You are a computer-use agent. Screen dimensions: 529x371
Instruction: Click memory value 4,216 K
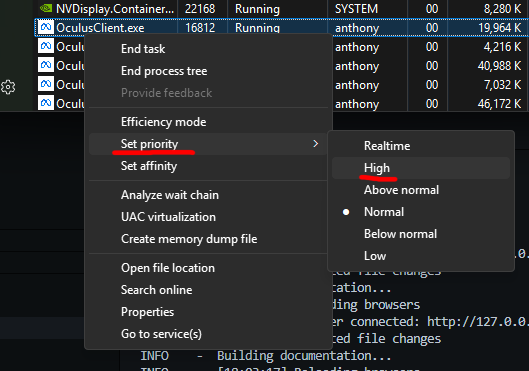point(503,47)
